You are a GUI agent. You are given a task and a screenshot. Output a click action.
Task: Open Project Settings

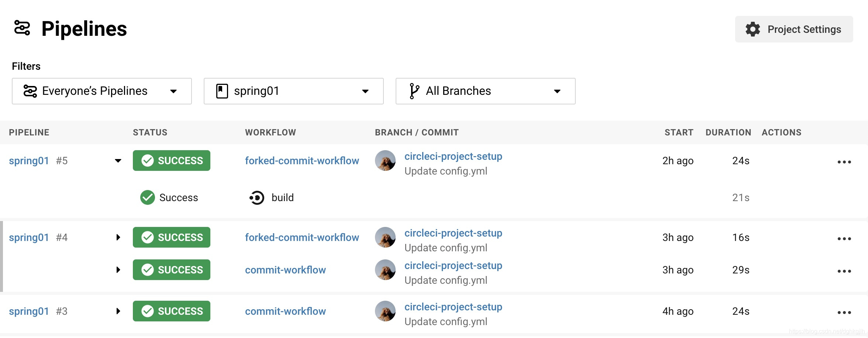tap(794, 29)
